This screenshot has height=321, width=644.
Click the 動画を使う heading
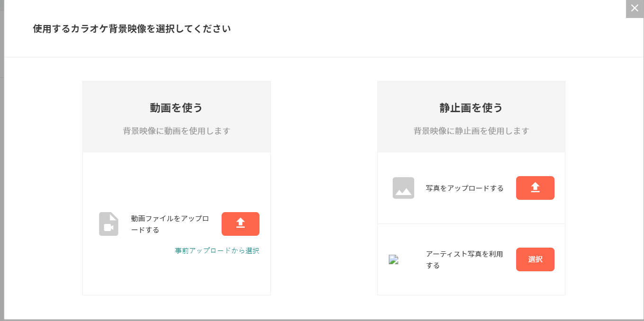[x=177, y=108]
